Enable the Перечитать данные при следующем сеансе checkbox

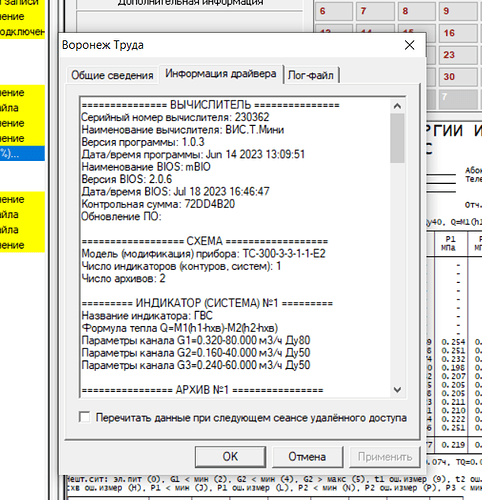[x=84, y=417]
